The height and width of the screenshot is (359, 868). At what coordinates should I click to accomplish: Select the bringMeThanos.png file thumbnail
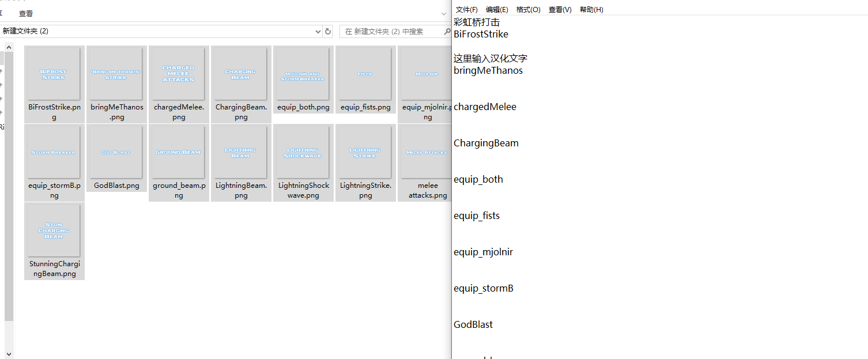pos(116,74)
